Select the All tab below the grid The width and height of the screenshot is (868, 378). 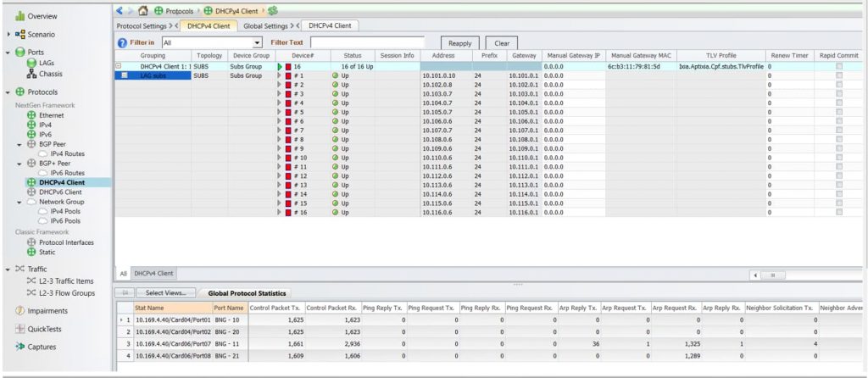pos(123,274)
